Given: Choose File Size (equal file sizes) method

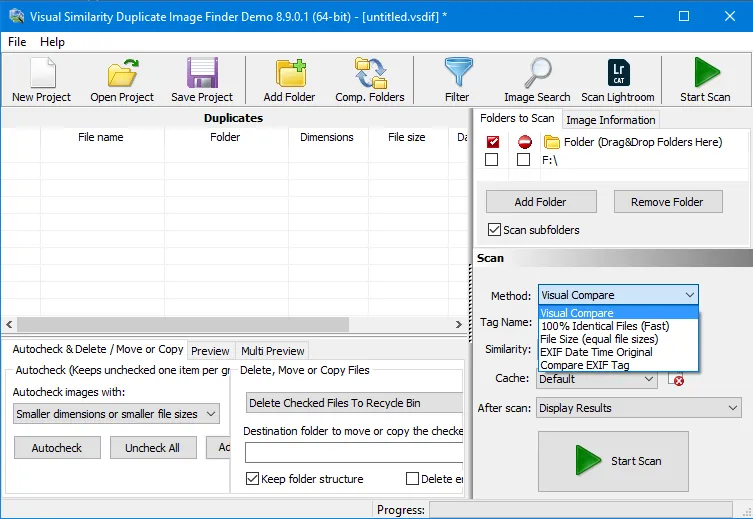Looking at the screenshot, I should point(619,339).
